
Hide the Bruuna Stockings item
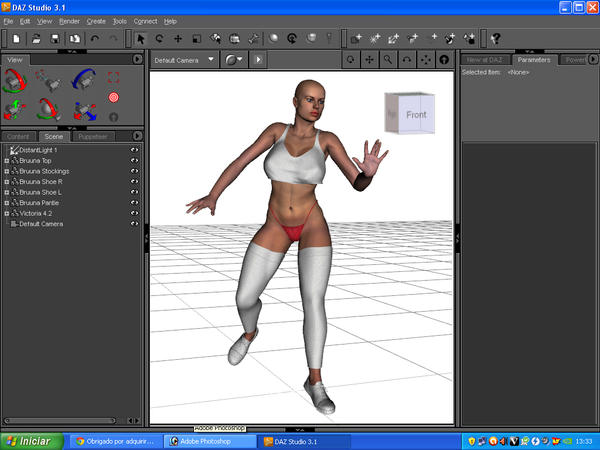pyautogui.click(x=134, y=171)
